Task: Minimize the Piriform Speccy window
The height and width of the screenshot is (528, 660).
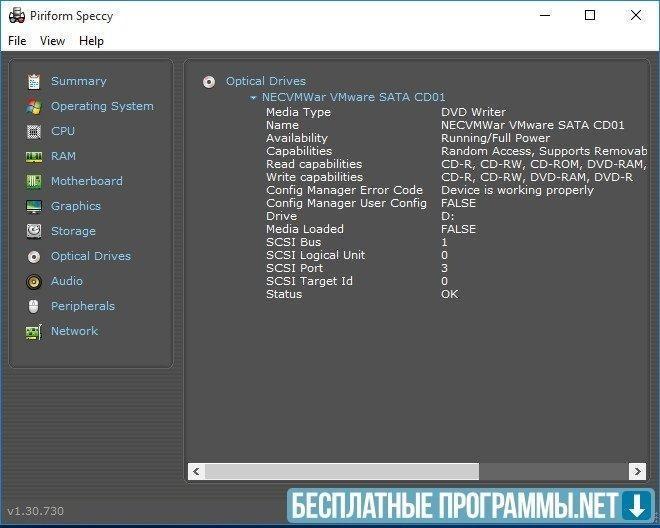Action: tap(545, 16)
